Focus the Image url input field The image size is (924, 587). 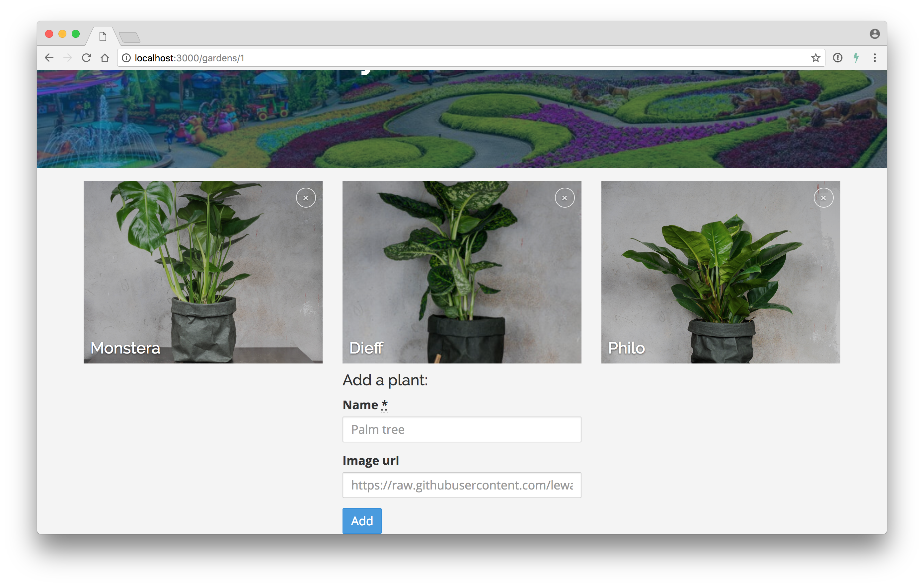[x=461, y=485]
